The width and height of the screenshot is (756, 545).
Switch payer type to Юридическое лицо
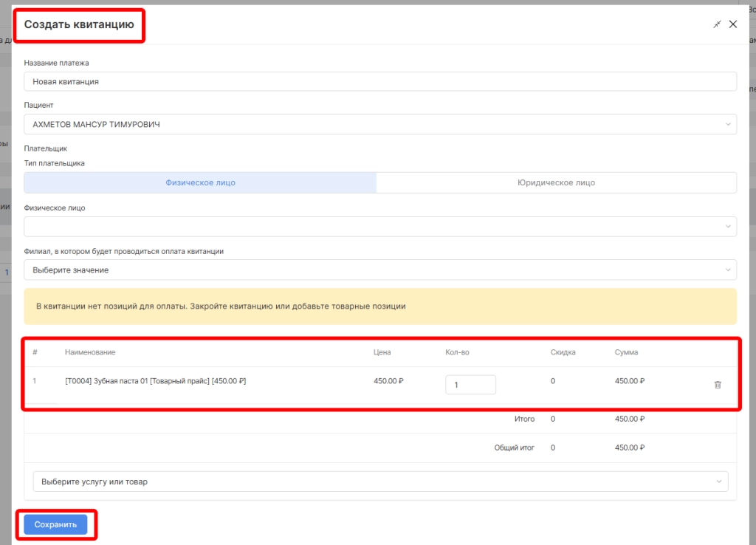pyautogui.click(x=556, y=182)
